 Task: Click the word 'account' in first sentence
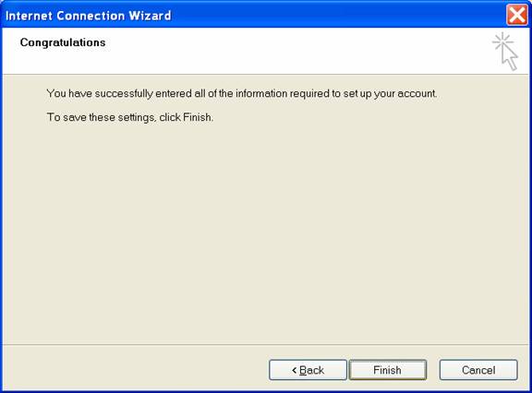click(417, 93)
